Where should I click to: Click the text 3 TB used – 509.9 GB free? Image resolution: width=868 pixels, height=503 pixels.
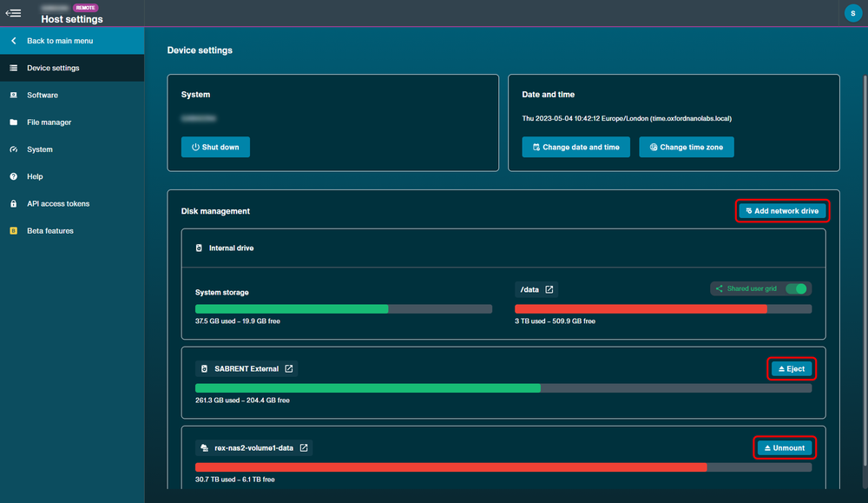555,321
